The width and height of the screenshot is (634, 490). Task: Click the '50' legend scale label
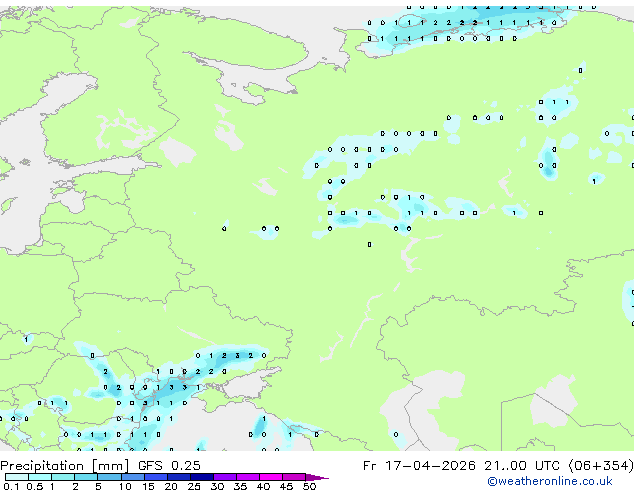[309, 486]
